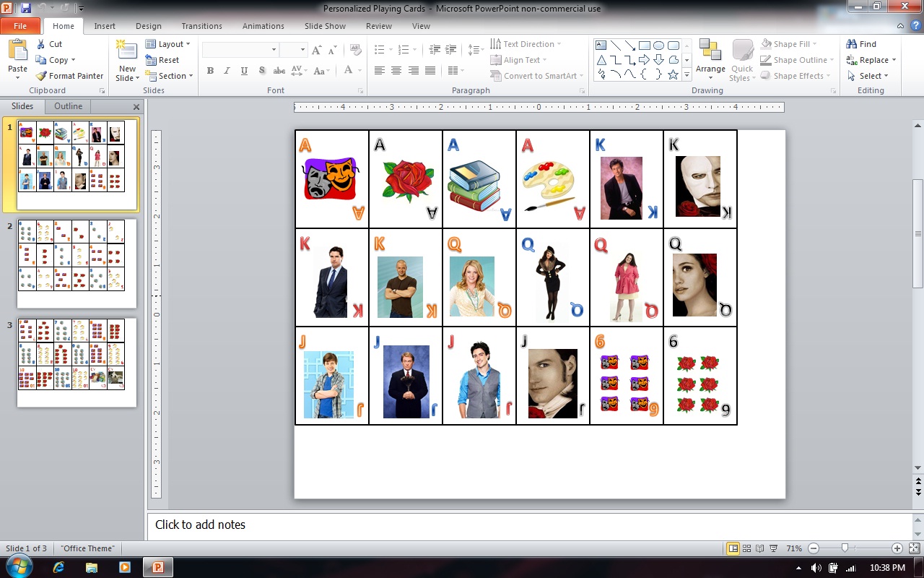This screenshot has height=578, width=924.
Task: Fit slide to current window
Action: [x=914, y=548]
